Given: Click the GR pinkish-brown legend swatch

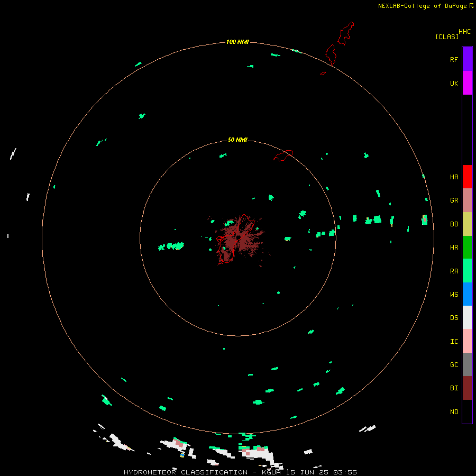Looking at the screenshot, I should (467, 200).
